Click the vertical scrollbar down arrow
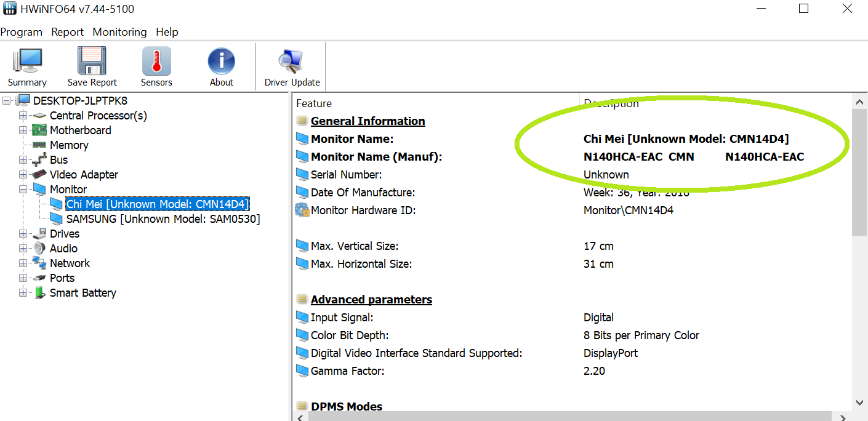 tap(859, 403)
